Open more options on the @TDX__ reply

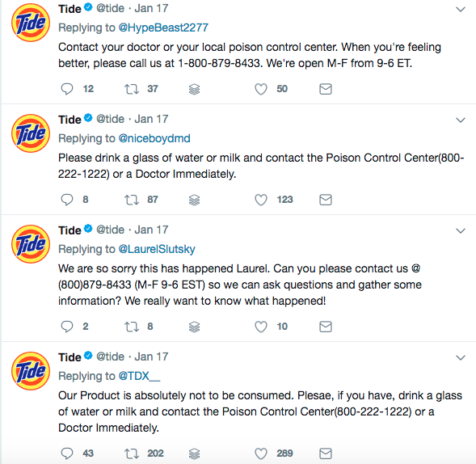click(x=461, y=358)
